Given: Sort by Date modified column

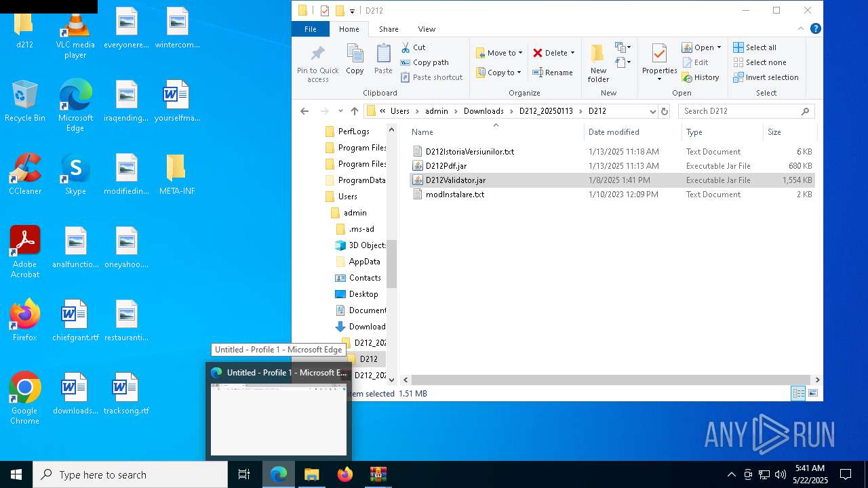Looking at the screenshot, I should 614,132.
